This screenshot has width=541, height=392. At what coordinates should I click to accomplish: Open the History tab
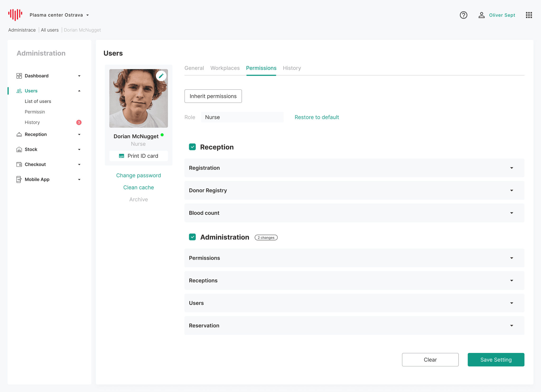tap(292, 68)
